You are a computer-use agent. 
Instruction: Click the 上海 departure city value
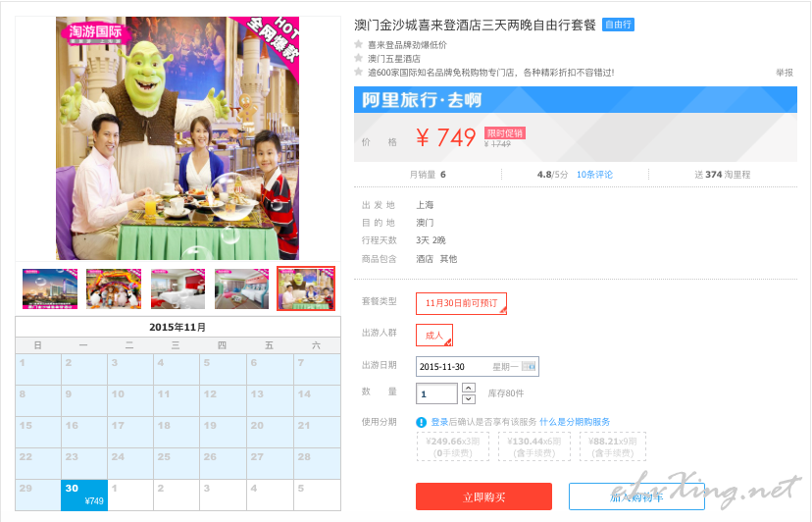click(x=425, y=205)
